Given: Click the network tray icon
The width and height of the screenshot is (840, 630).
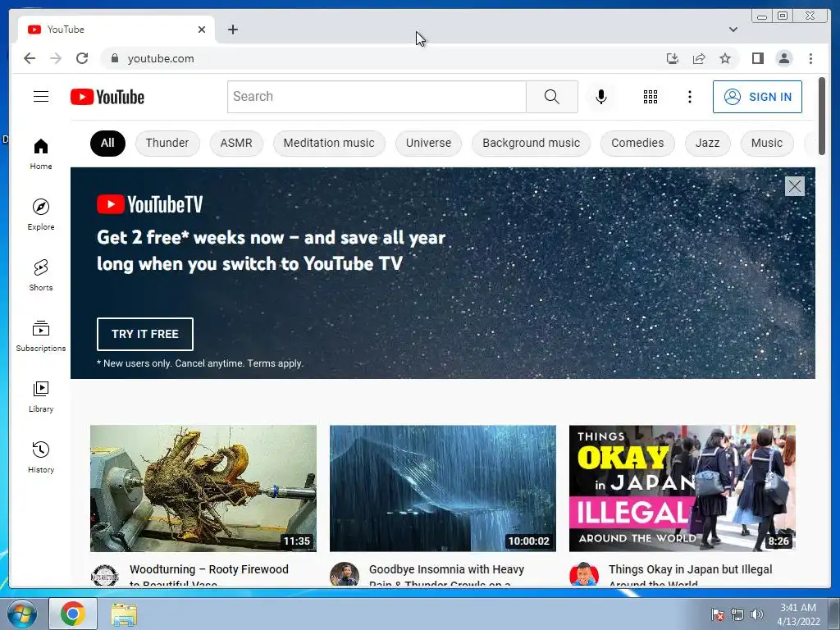Looking at the screenshot, I should [x=737, y=614].
